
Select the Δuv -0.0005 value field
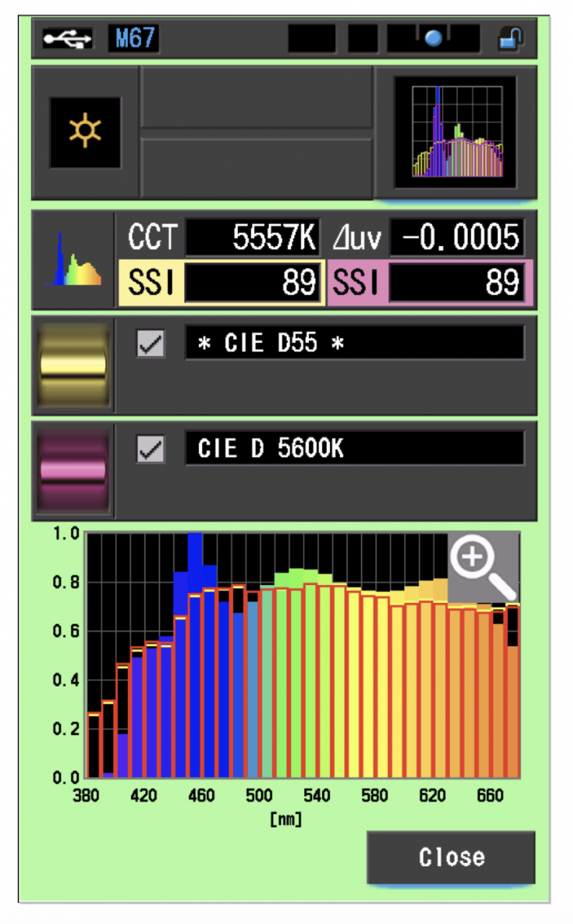[x=456, y=238]
